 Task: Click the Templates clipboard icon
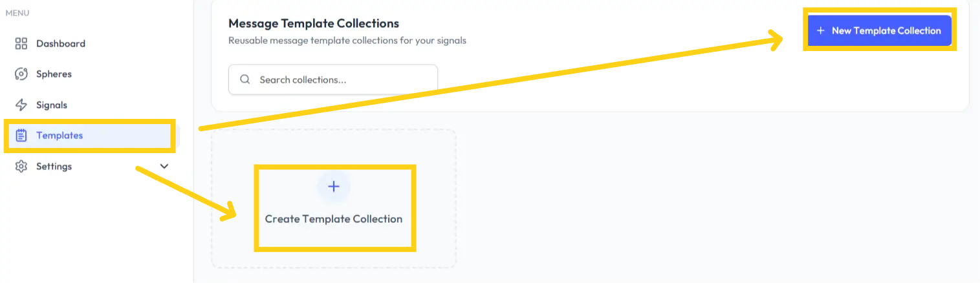21,136
